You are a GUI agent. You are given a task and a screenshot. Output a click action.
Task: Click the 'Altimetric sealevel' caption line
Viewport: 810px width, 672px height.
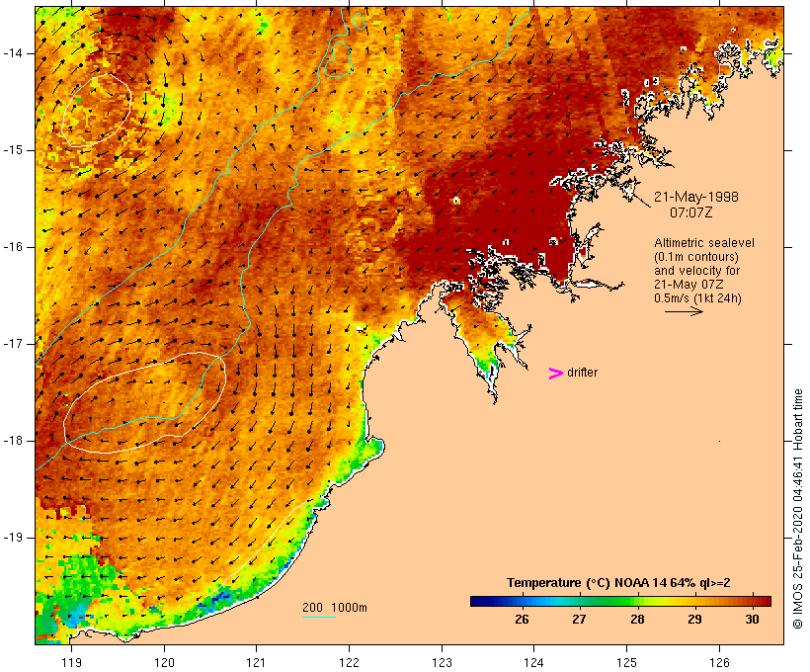pos(704,242)
